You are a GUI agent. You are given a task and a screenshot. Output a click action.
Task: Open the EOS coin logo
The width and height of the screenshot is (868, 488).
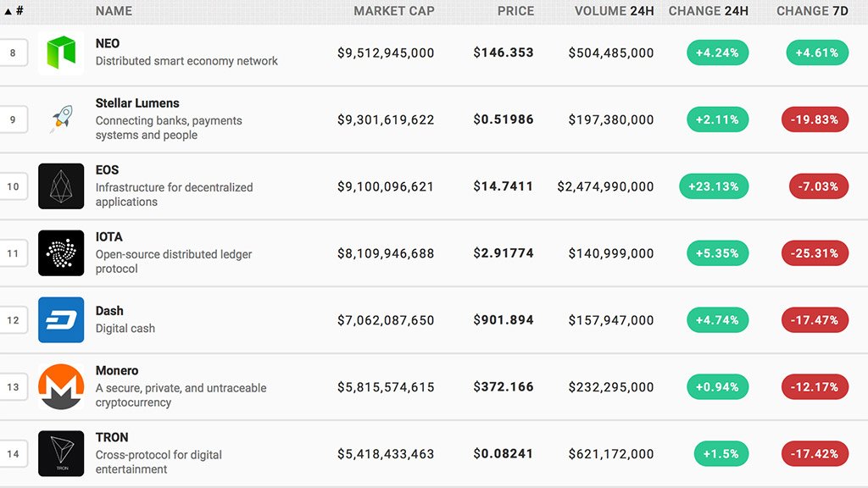[x=61, y=186]
